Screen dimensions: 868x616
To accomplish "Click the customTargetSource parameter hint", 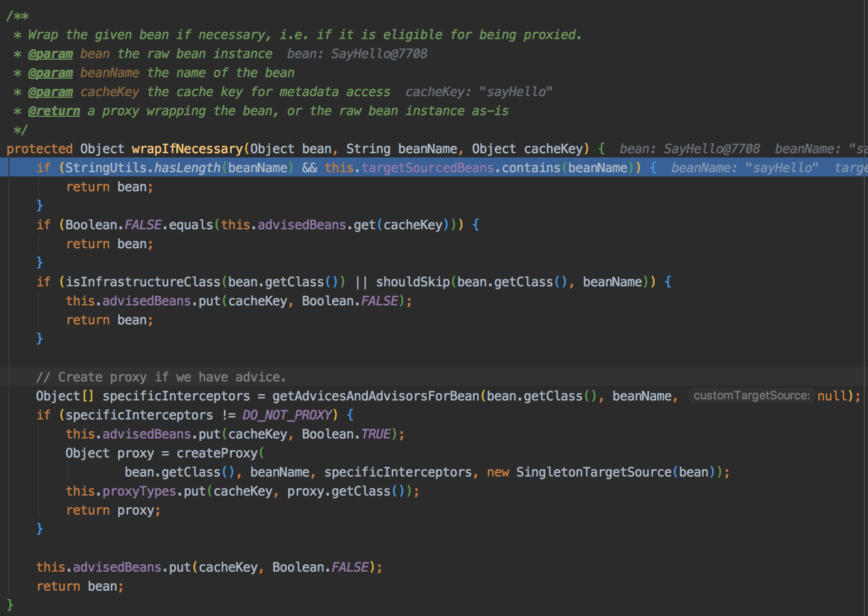I will pyautogui.click(x=751, y=396).
